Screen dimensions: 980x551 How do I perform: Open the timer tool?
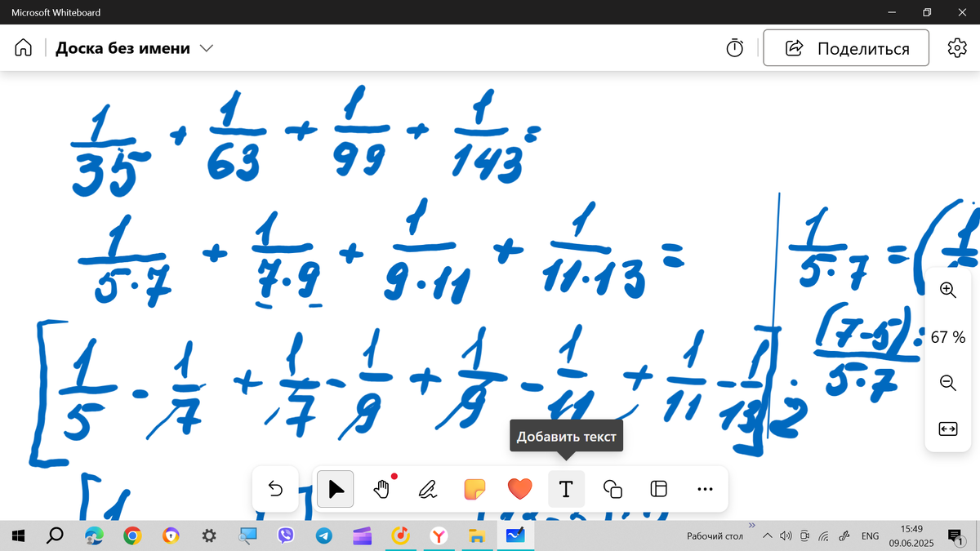735,48
